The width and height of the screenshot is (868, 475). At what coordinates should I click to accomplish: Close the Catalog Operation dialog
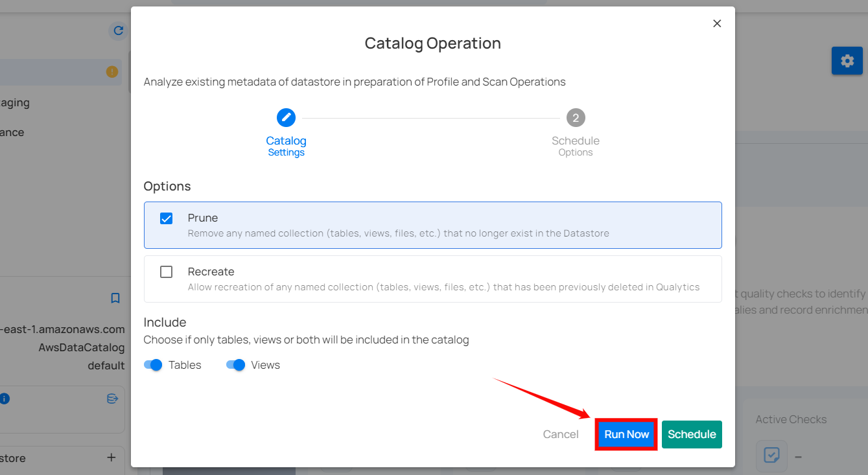click(717, 23)
